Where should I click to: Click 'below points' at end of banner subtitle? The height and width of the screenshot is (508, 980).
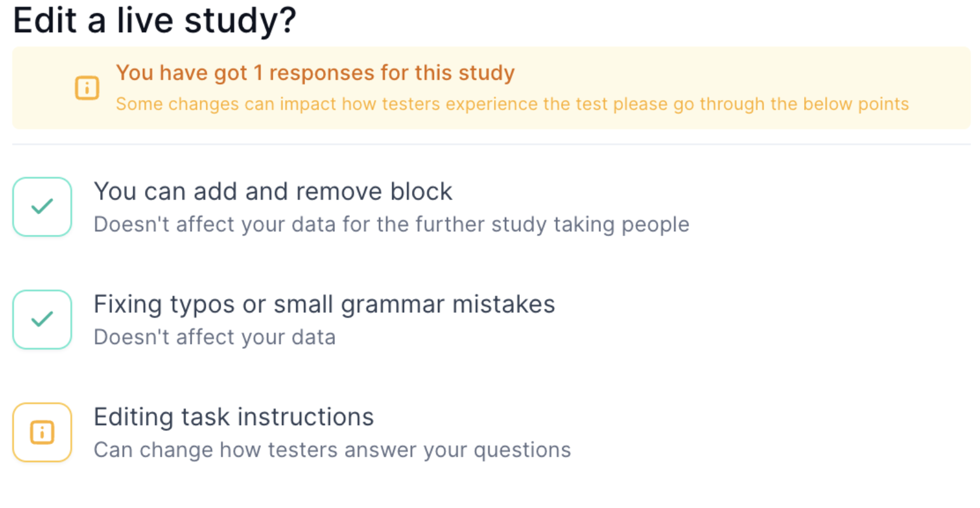pos(856,104)
